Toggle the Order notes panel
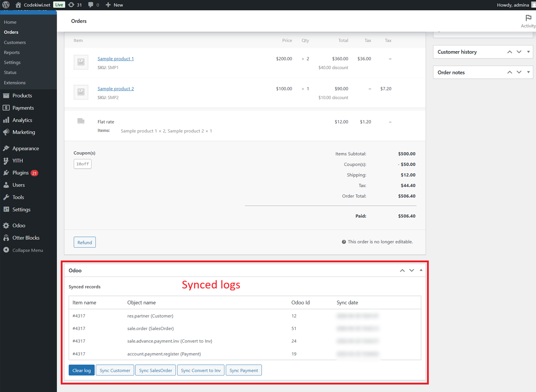The width and height of the screenshot is (536, 392). coord(528,72)
